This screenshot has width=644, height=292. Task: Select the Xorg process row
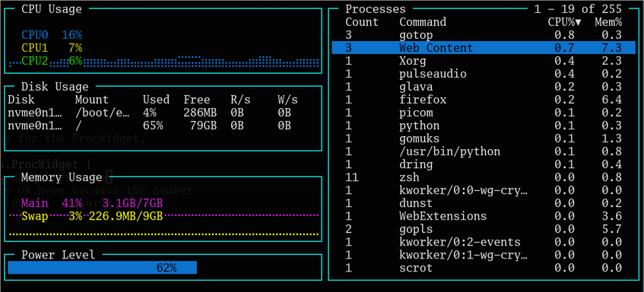[484, 61]
